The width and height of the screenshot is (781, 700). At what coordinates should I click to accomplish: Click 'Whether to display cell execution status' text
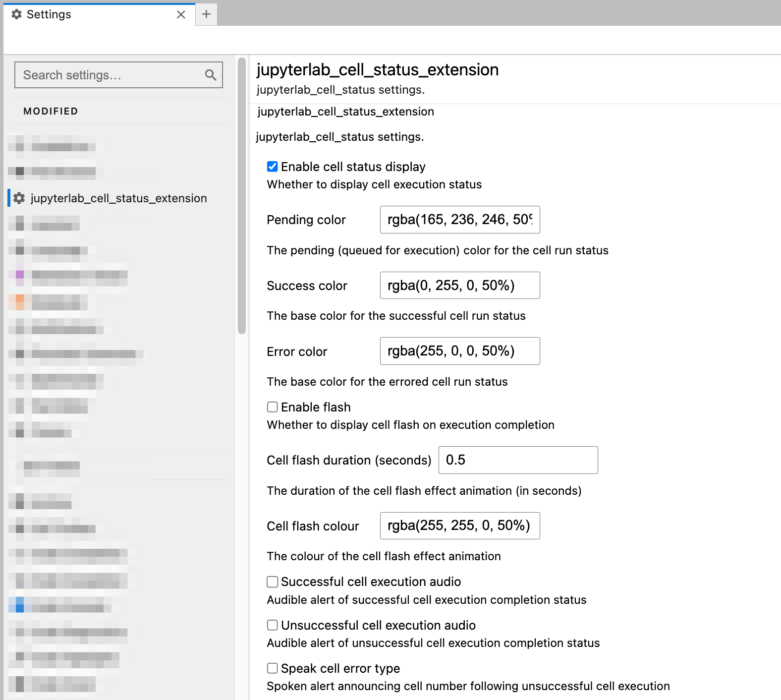374,184
